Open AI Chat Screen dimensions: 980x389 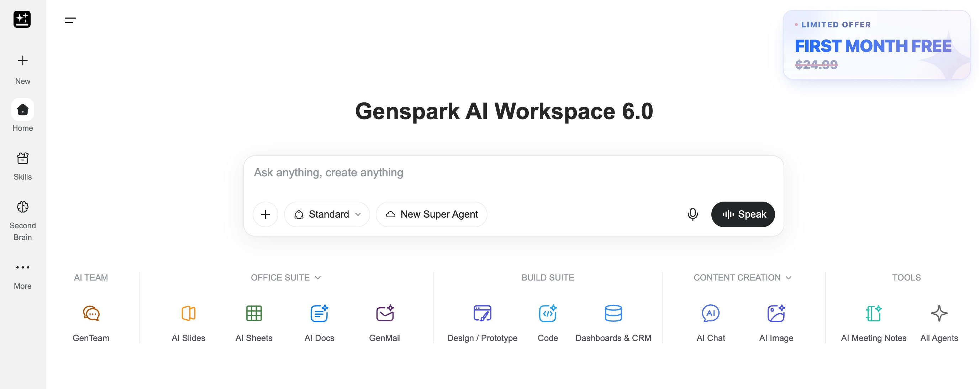click(710, 323)
